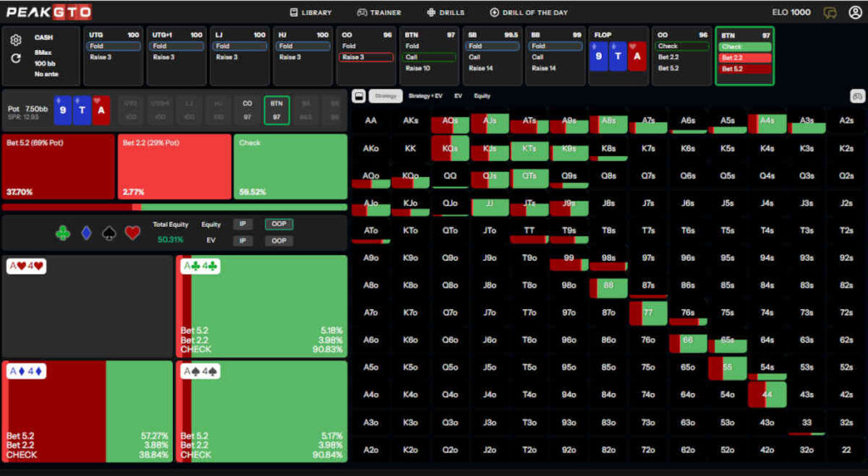This screenshot has height=476, width=868.
Task: Open the chat feedback icon
Action: click(830, 13)
